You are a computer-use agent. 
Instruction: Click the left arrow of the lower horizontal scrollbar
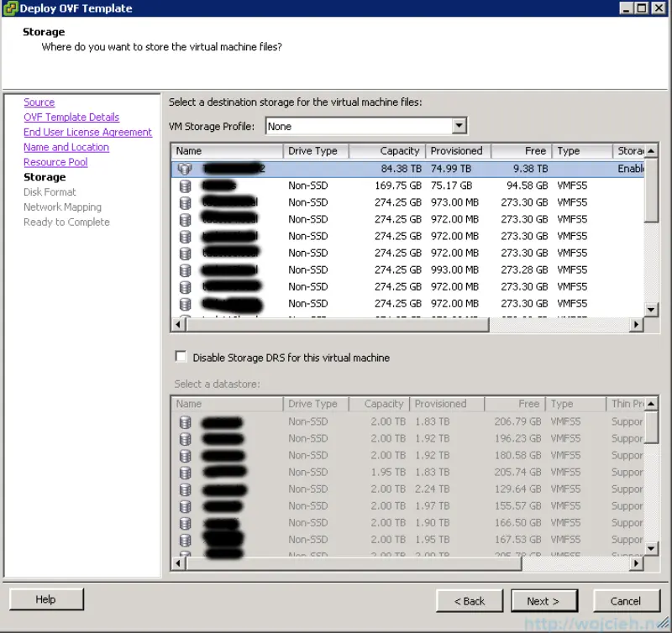(x=177, y=563)
